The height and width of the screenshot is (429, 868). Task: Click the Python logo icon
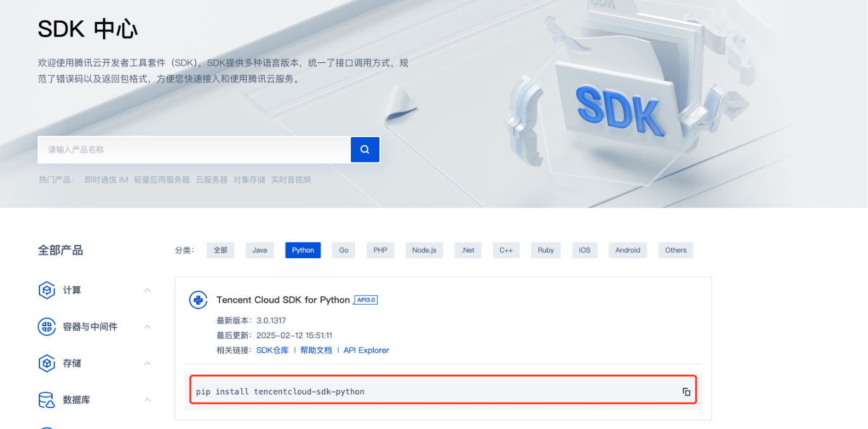pyautogui.click(x=199, y=300)
